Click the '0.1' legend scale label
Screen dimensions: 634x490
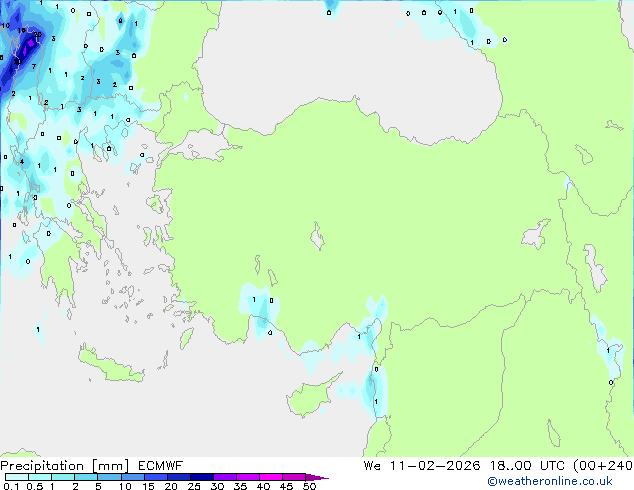(x=11, y=486)
